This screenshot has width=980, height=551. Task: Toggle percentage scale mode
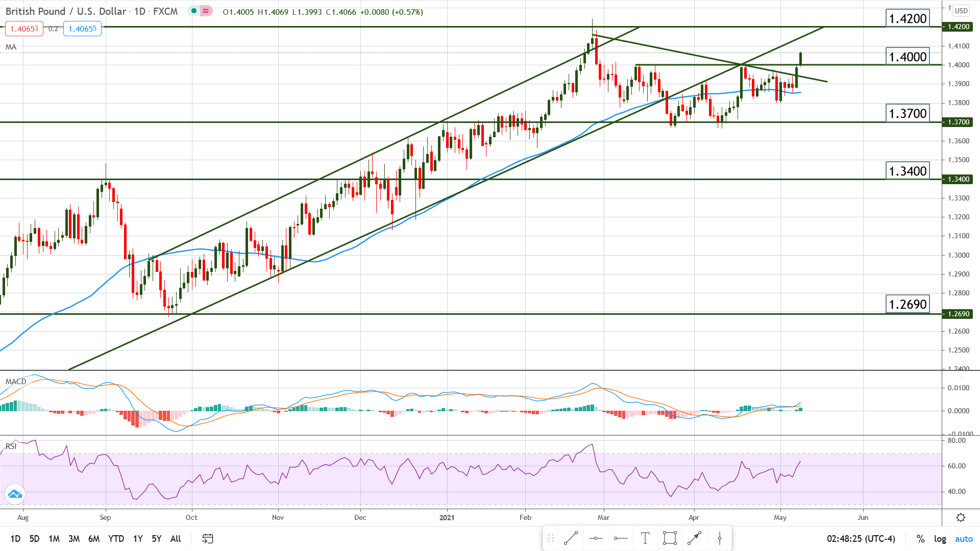920,539
